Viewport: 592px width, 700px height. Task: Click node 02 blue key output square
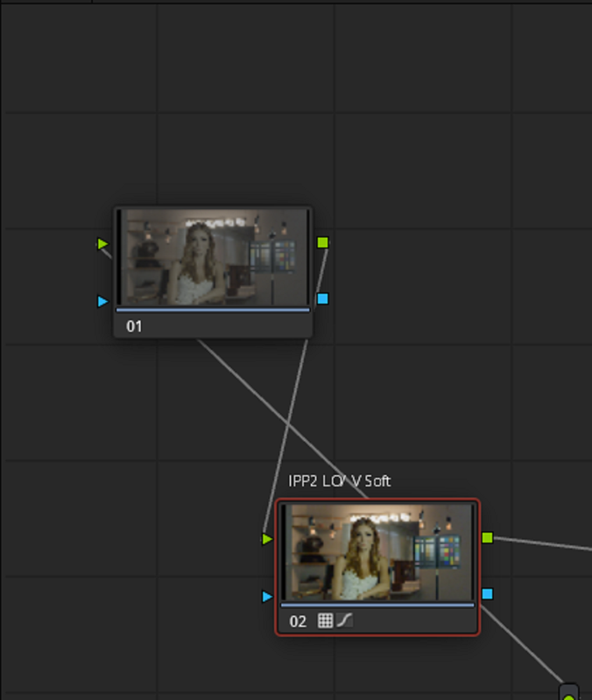488,594
